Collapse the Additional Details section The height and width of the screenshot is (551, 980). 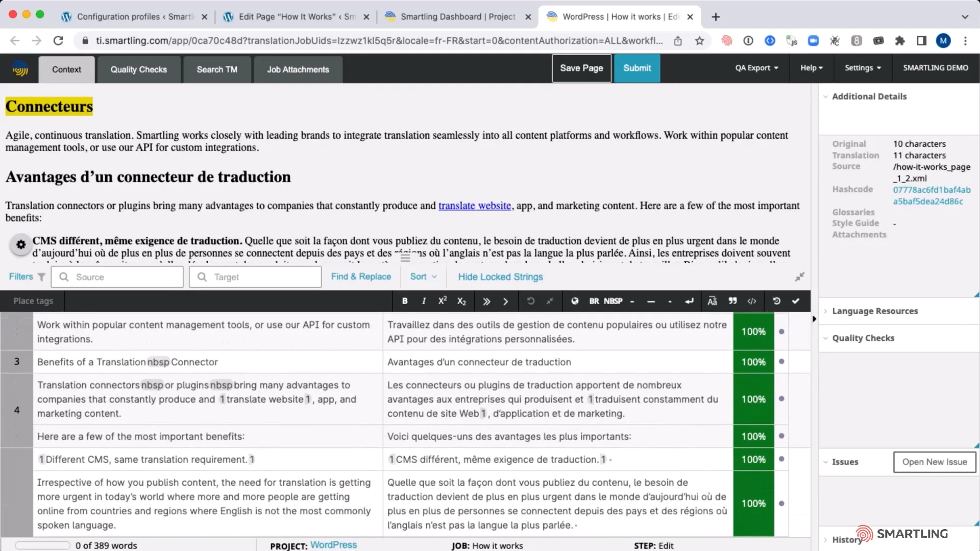tap(869, 96)
